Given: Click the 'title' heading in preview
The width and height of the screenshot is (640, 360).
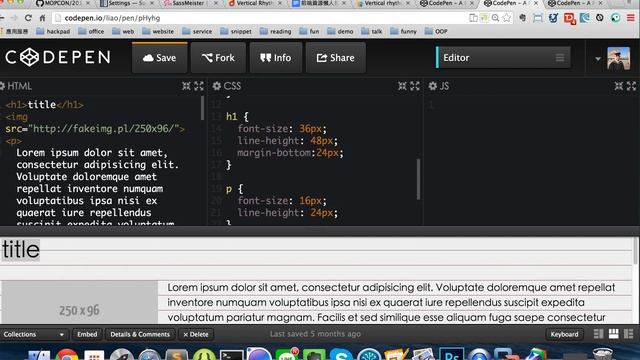Looking at the screenshot, I should click(x=21, y=250).
